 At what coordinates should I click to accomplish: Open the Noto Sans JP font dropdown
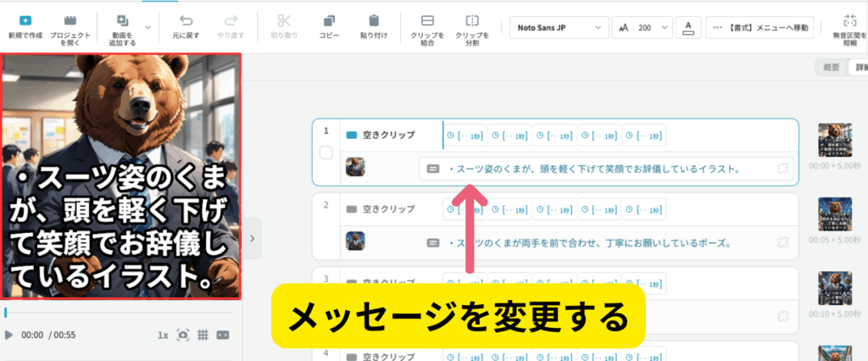click(x=559, y=27)
